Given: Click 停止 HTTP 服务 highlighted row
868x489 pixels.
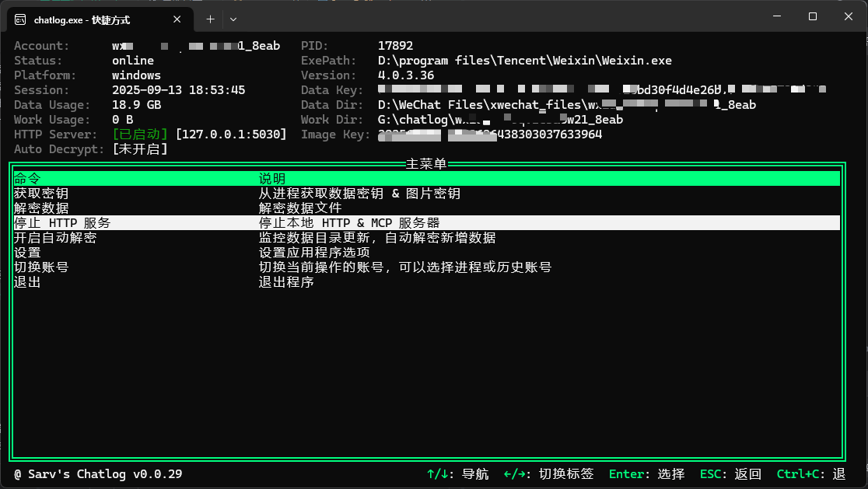Looking at the screenshot, I should [62, 223].
